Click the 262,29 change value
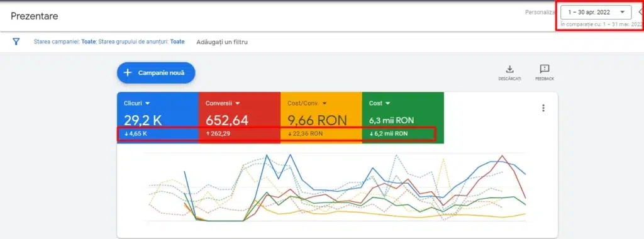The width and height of the screenshot is (644, 239). click(218, 133)
